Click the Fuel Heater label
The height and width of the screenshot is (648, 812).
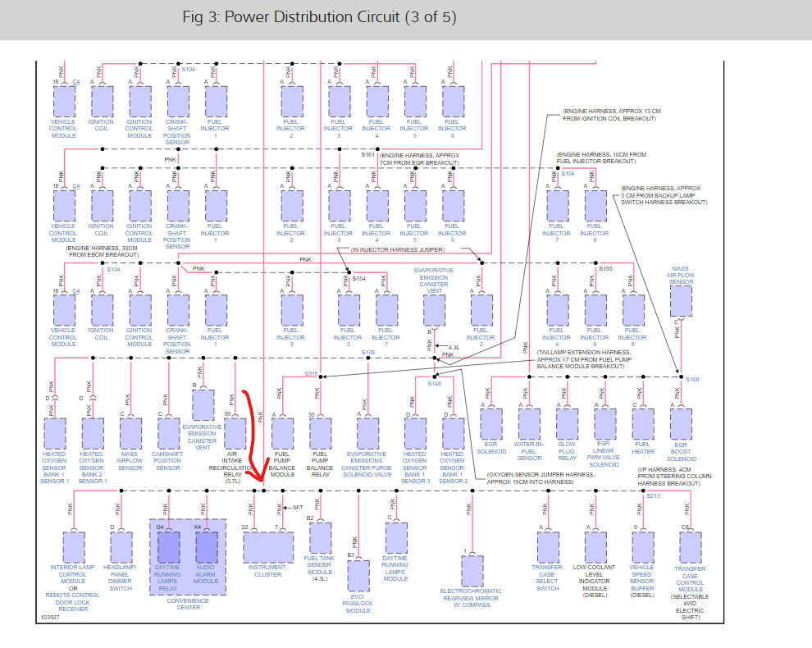click(x=643, y=448)
